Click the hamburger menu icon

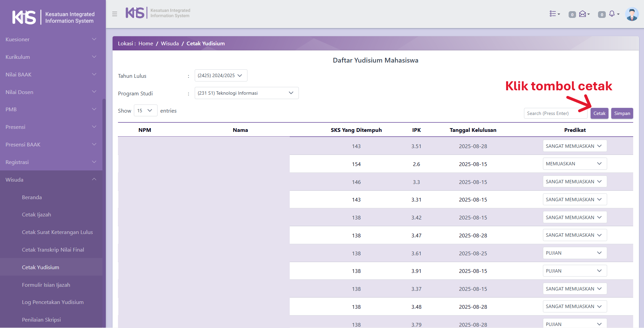tap(115, 14)
